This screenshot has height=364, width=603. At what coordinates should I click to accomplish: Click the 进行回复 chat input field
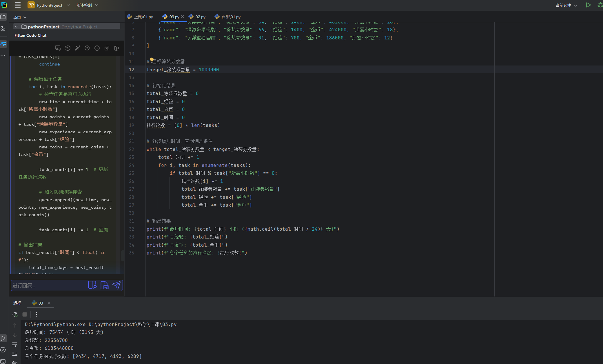click(x=49, y=285)
